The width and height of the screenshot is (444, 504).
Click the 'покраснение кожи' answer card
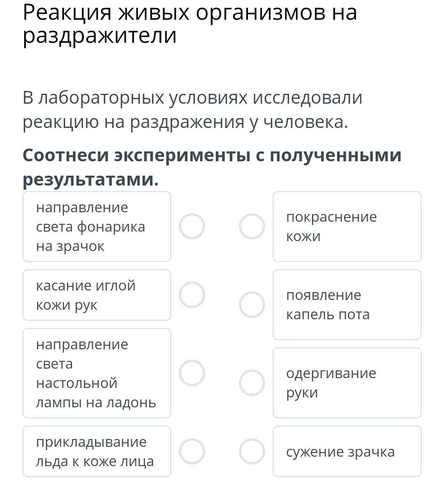coord(347,226)
